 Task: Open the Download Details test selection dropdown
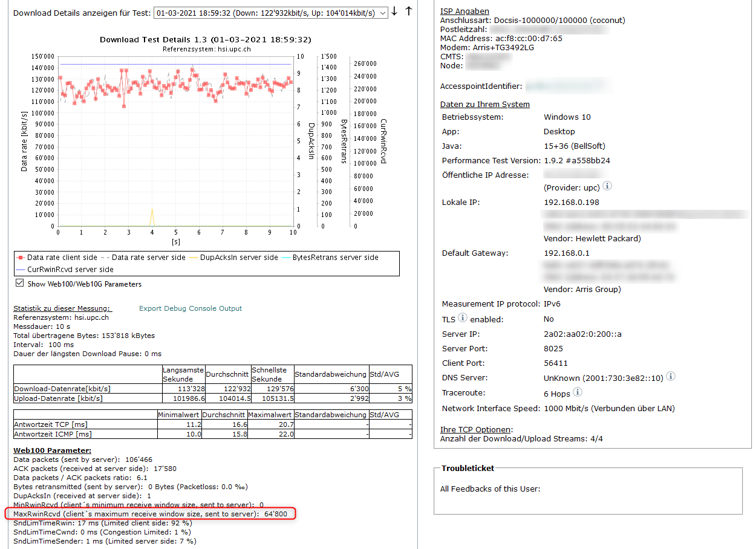271,13
